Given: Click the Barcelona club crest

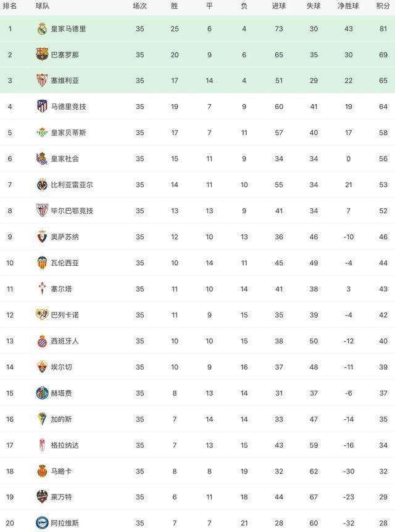Looking at the screenshot, I should coord(42,55).
